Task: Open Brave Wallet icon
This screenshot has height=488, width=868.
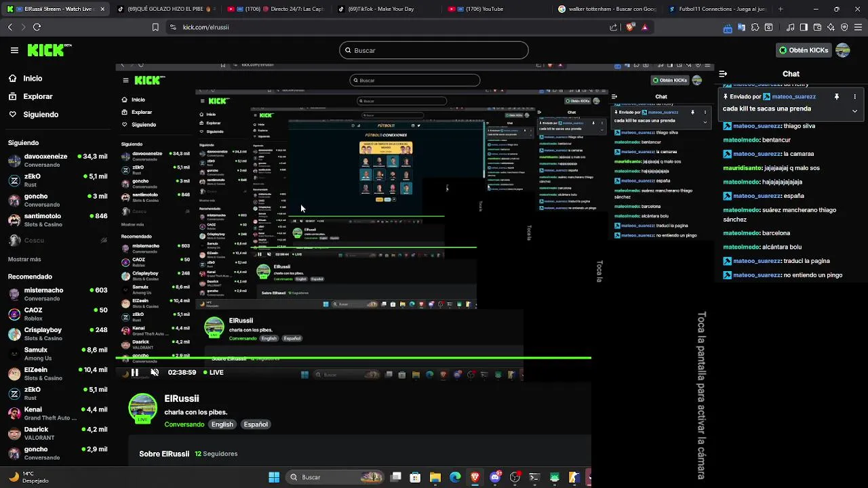Action: point(817,27)
